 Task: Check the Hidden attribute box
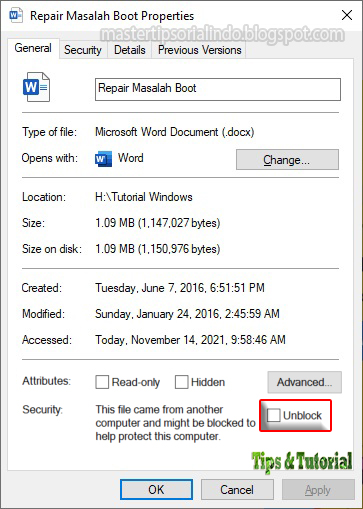pos(182,382)
